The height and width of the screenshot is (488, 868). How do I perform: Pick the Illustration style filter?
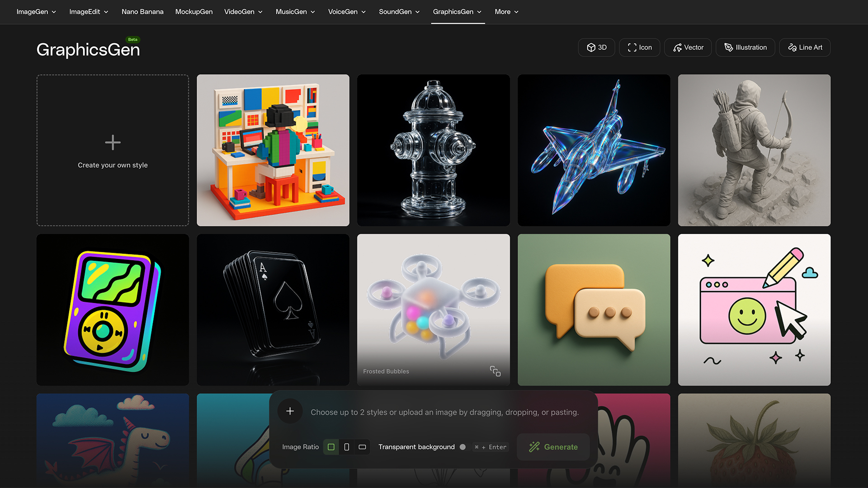pos(745,47)
